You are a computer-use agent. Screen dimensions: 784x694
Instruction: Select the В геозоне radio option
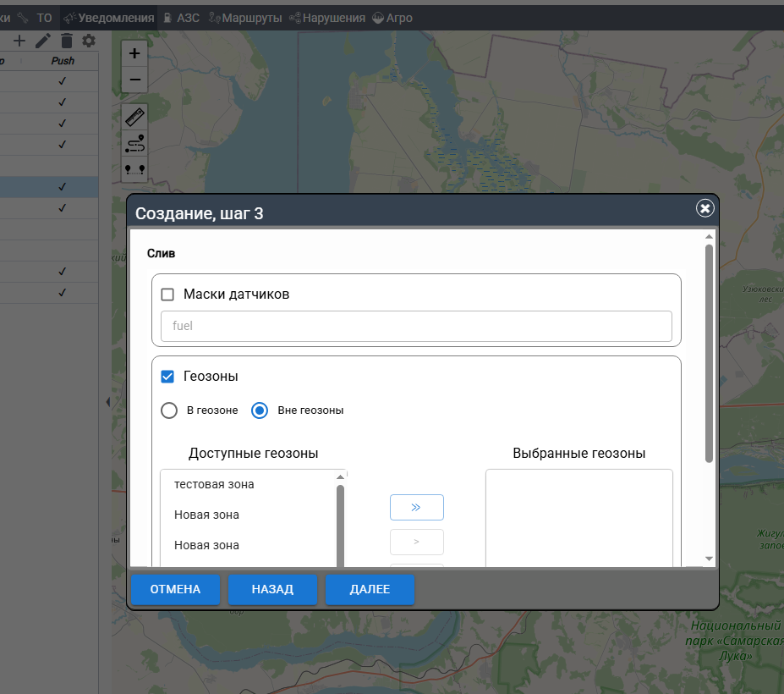tap(169, 410)
